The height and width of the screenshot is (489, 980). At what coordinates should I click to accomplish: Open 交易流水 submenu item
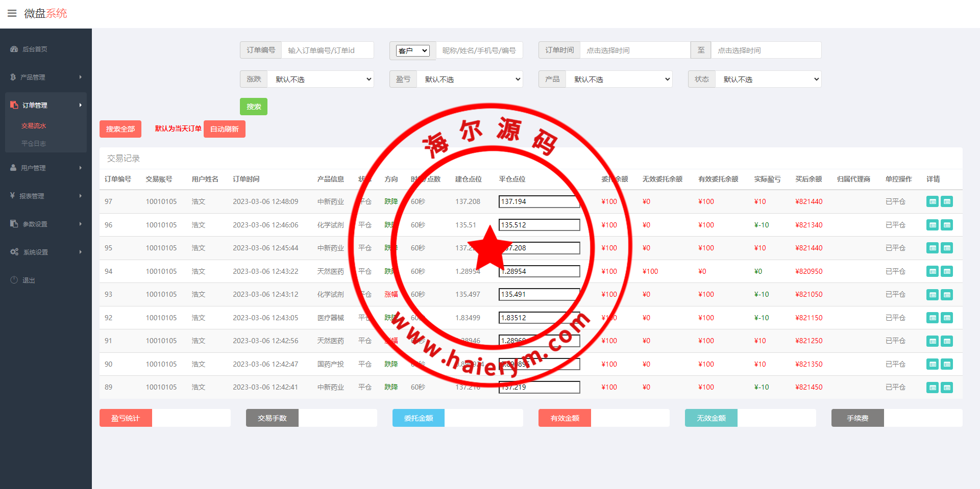[x=34, y=126]
